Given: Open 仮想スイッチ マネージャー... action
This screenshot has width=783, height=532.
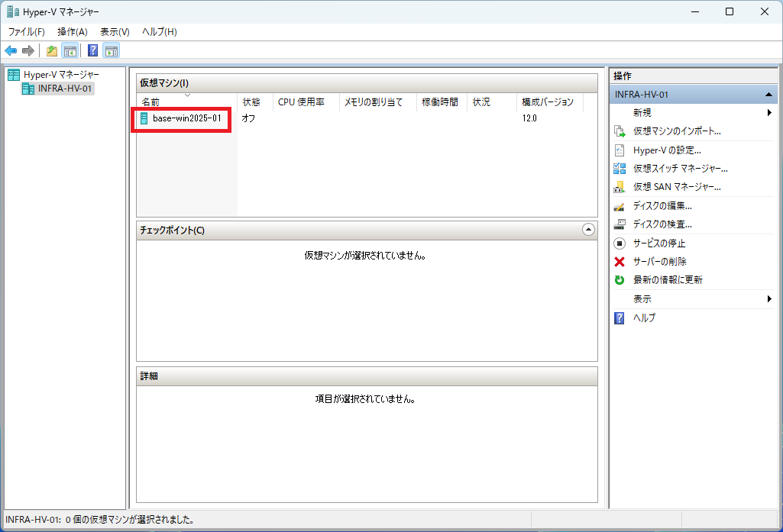Looking at the screenshot, I should [680, 169].
